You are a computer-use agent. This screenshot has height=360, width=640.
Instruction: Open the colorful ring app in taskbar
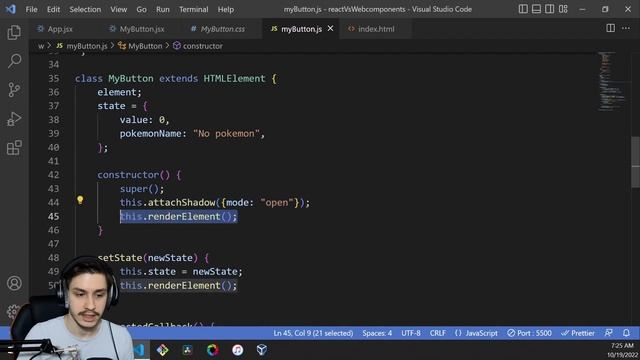[x=212, y=350]
